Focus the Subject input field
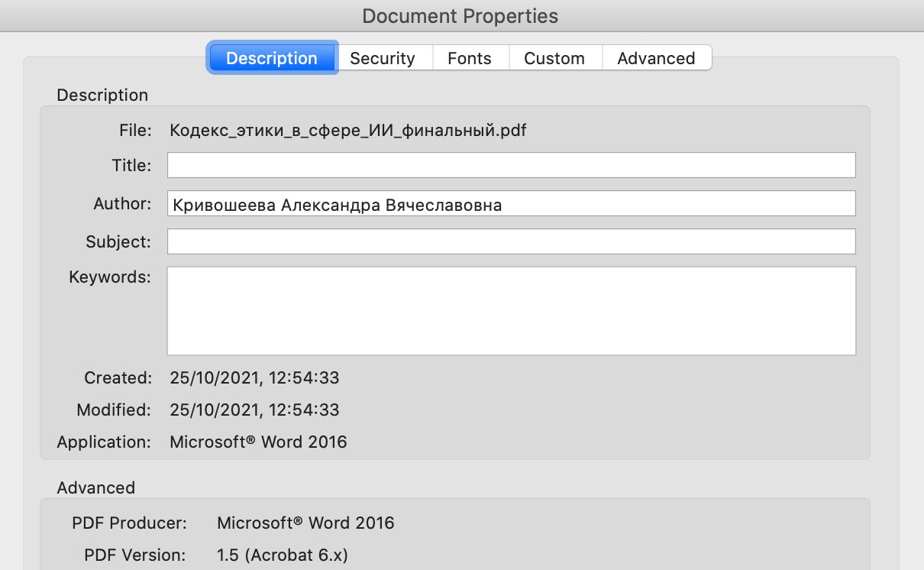Viewport: 924px width, 570px height. pyautogui.click(x=512, y=241)
